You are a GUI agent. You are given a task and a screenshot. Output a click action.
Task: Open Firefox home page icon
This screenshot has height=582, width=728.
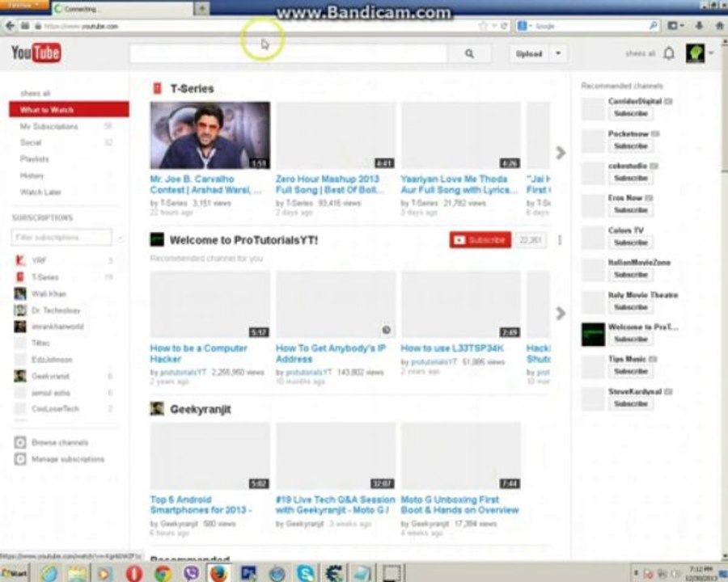pos(720,26)
